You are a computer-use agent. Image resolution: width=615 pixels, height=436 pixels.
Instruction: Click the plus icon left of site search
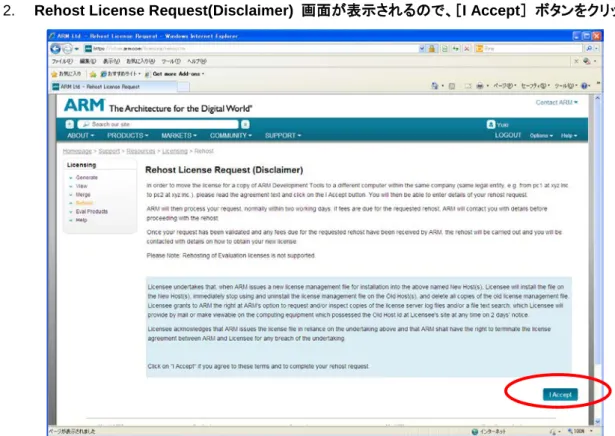[69, 124]
